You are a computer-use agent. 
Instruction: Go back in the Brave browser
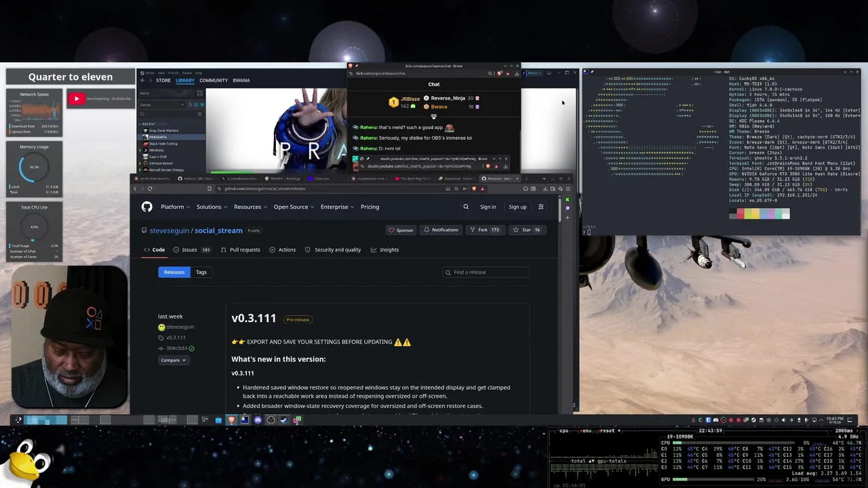coord(135,188)
